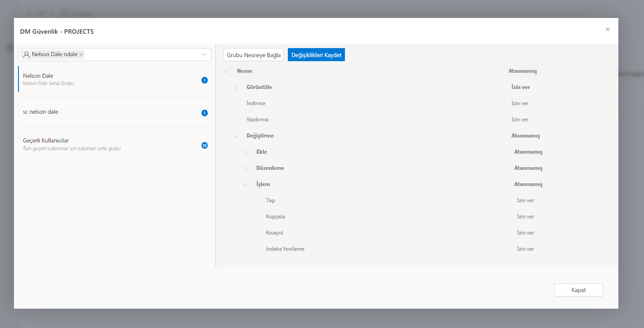Click İzin ver value for Kısayol
The image size is (644, 328).
coord(526,233)
